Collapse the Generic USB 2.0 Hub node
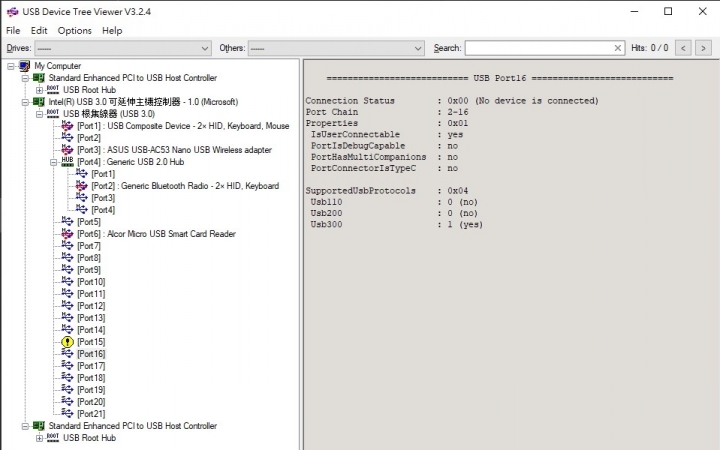 [54, 162]
